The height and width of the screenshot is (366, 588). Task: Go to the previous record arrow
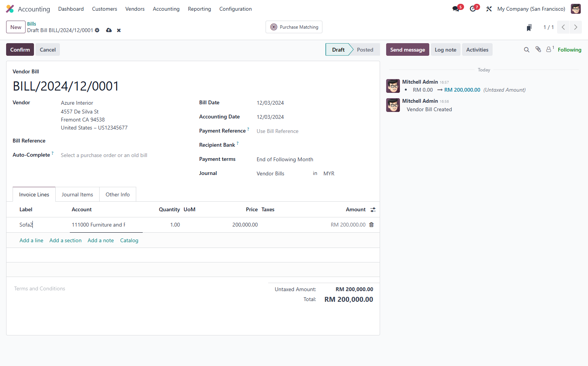563,27
